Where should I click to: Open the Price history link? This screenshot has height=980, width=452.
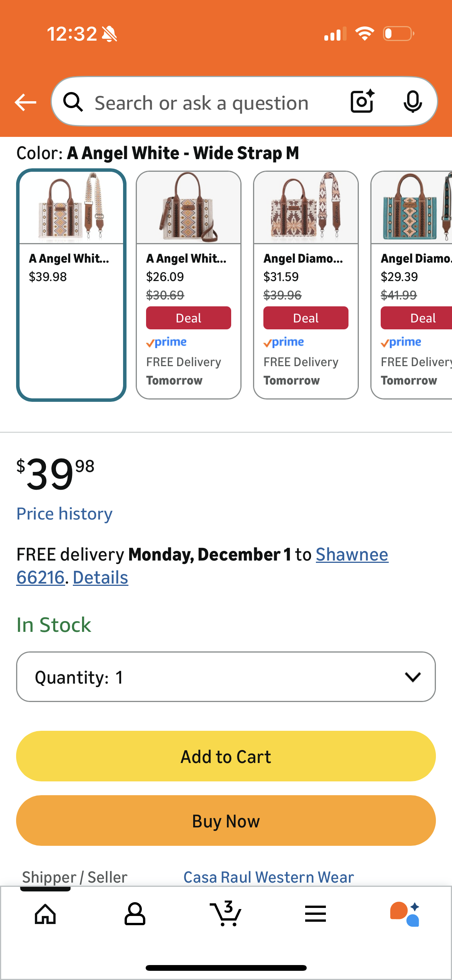(64, 514)
